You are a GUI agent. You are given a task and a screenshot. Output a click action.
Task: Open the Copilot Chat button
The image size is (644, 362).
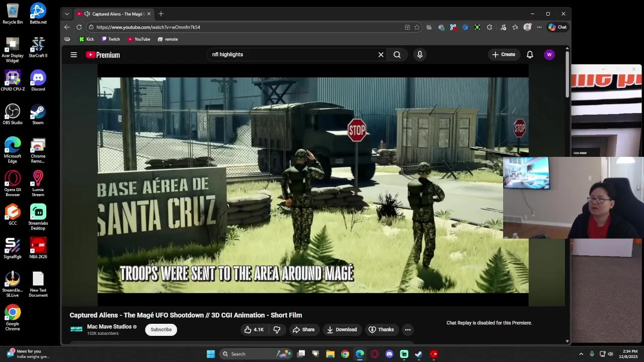point(557,27)
